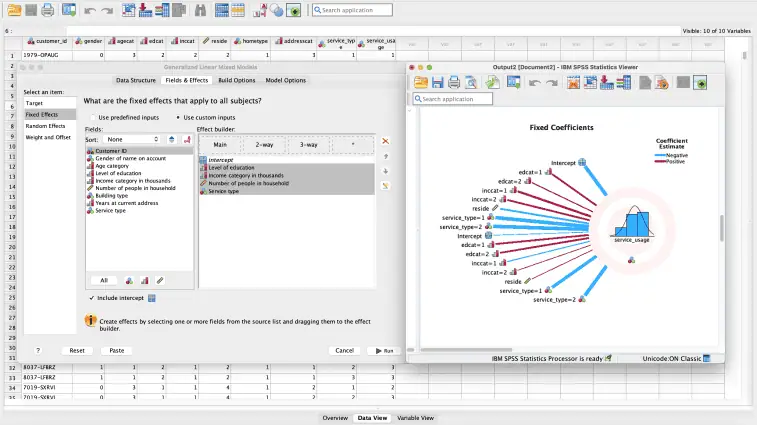
Task: Switch to Fields & Effects tab
Action: (x=187, y=80)
